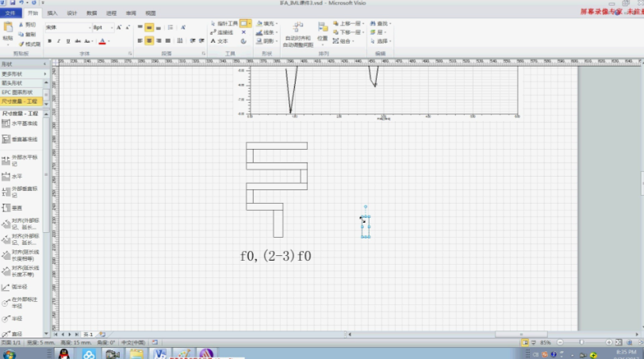644x359 pixels.
Task: Switch to the 设计 (Design) ribbon tab
Action: pyautogui.click(x=72, y=13)
